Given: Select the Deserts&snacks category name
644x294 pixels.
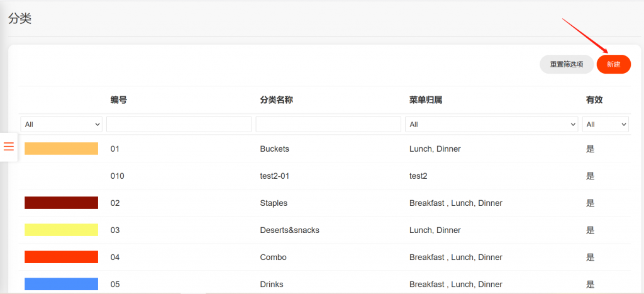Looking at the screenshot, I should tap(289, 230).
